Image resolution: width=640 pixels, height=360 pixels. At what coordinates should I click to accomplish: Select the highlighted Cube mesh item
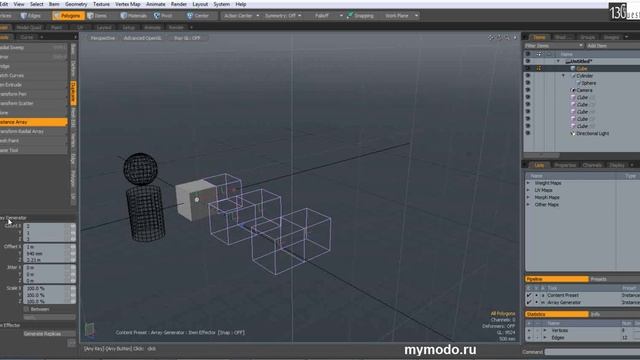(x=582, y=69)
